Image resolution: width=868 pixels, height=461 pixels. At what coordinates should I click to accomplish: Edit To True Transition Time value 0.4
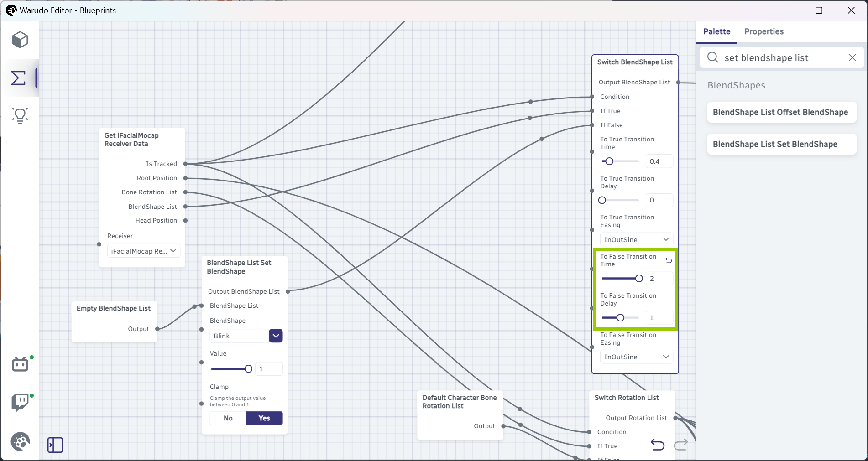[659, 161]
